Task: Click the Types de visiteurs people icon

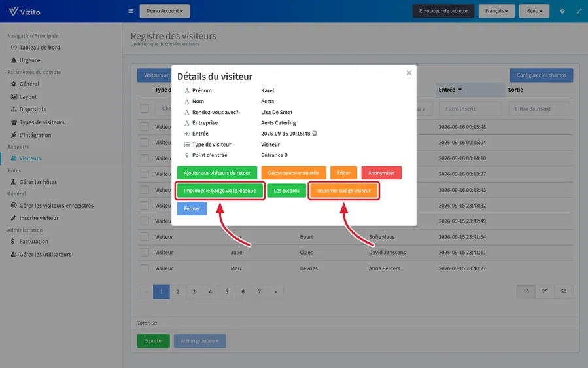Action: pos(14,122)
